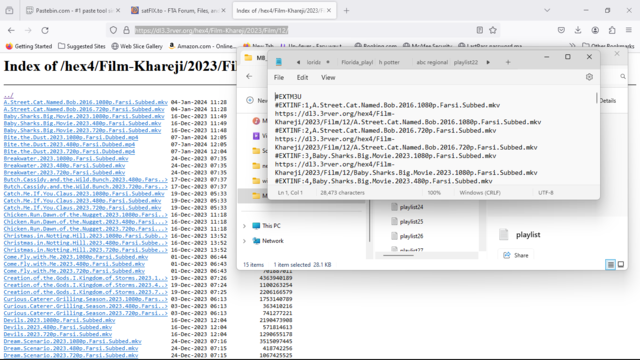Viewport: 640px width, 360px height.
Task: Open Notepad settings gear
Action: [x=589, y=77]
